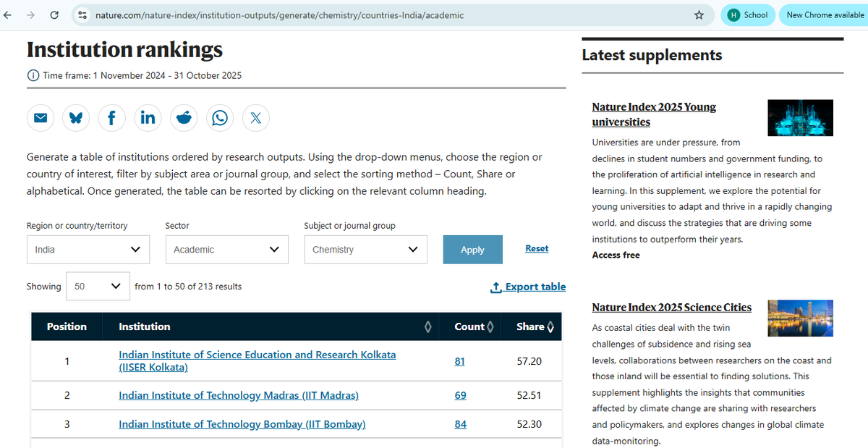The height and width of the screenshot is (448, 868).
Task: Click count 84 for IIT Bombay
Action: (460, 424)
